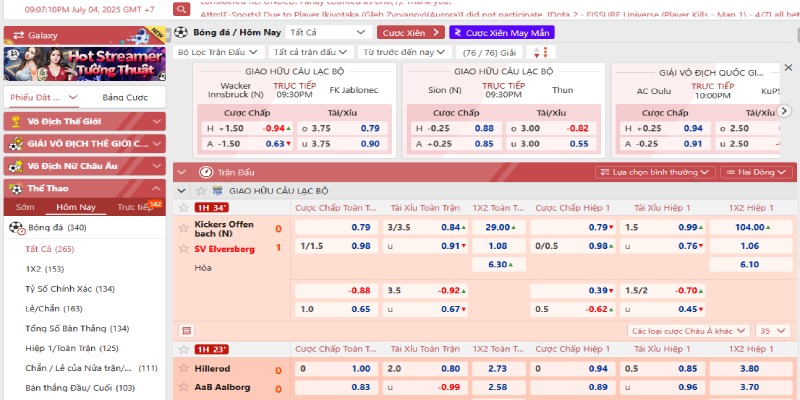Open the Tất Cả dropdown
This screenshot has height=400, width=800.
pyautogui.click(x=329, y=32)
